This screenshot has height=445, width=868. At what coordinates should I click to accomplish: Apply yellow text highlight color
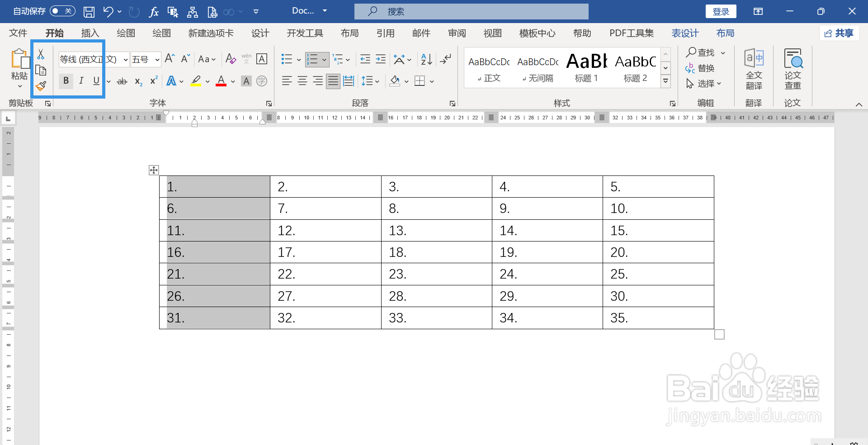tap(196, 81)
